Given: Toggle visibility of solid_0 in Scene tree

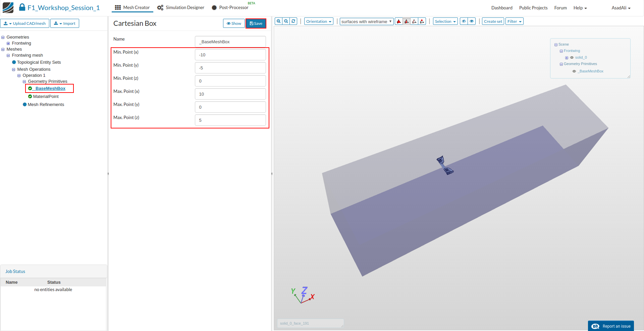Looking at the screenshot, I should coord(572,58).
